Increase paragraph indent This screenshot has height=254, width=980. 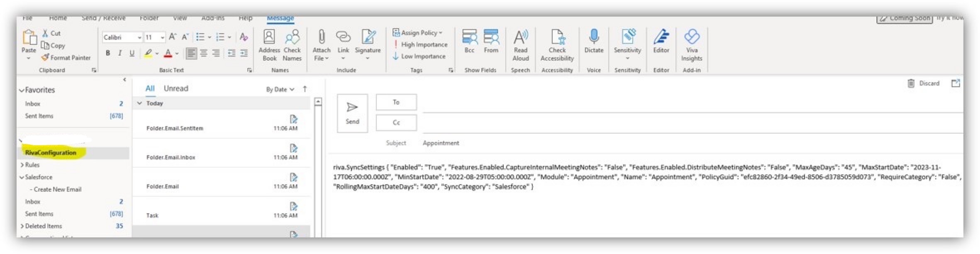coord(244,53)
